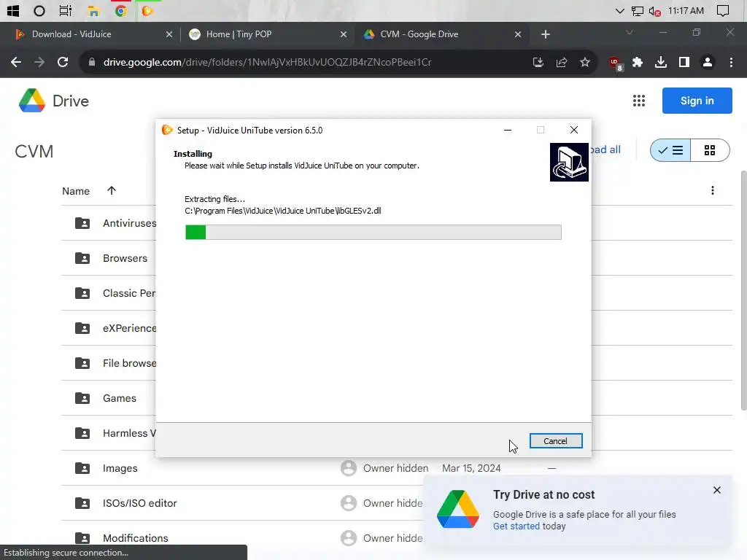Screen dimensions: 747x560
Task: Open File Explorer from the taskbar
Action: 93,10
